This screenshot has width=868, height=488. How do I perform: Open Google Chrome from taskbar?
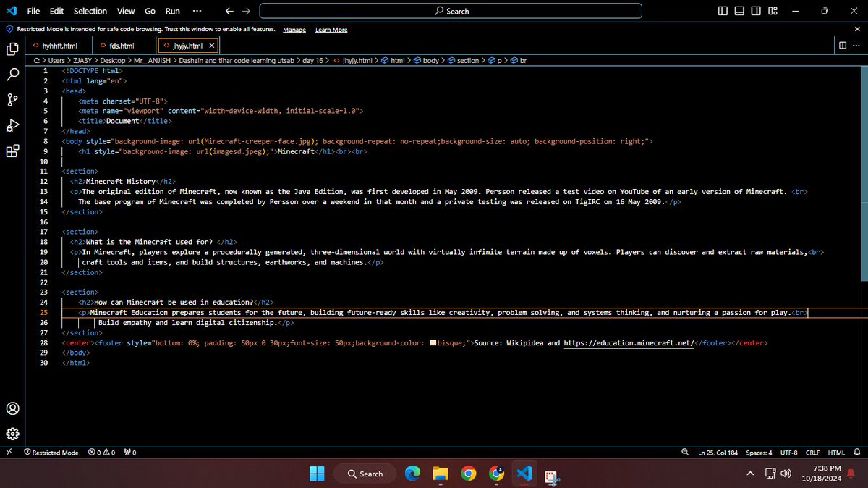(x=469, y=474)
